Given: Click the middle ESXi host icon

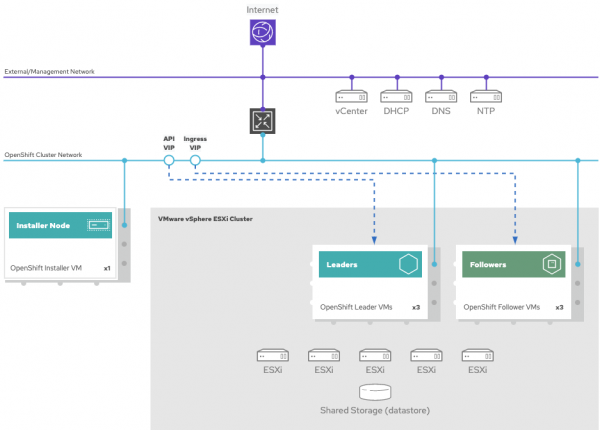Looking at the screenshot, I should pyautogui.click(x=375, y=355).
